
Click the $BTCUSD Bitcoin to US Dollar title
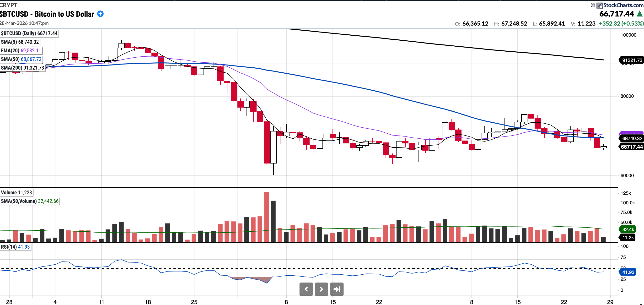click(x=47, y=14)
